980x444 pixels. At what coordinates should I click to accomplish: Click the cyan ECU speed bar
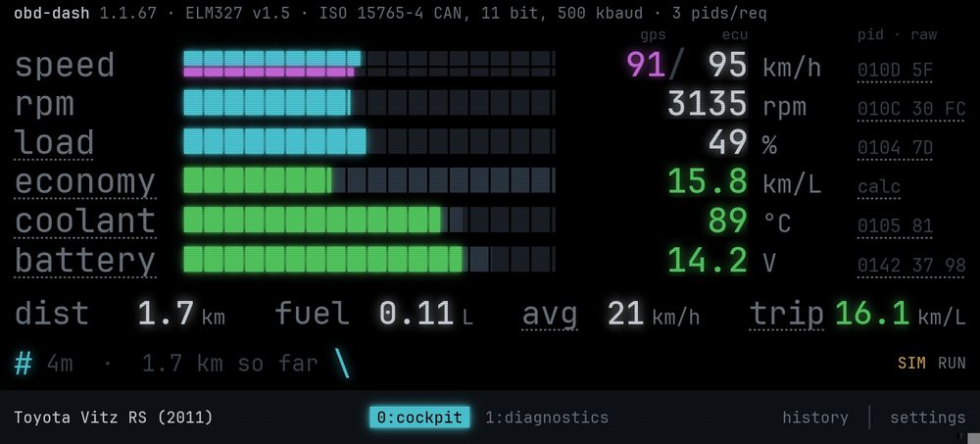click(x=271, y=58)
